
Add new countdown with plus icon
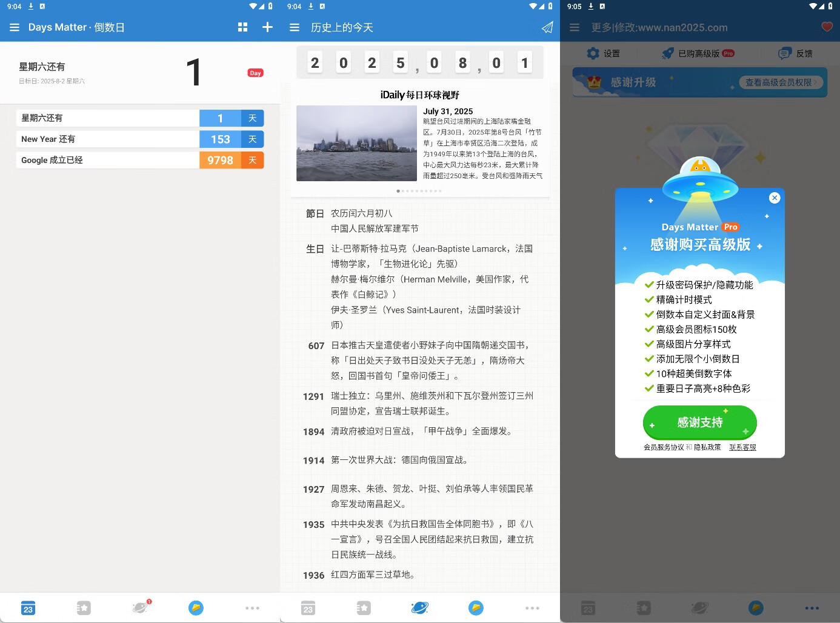pyautogui.click(x=267, y=27)
